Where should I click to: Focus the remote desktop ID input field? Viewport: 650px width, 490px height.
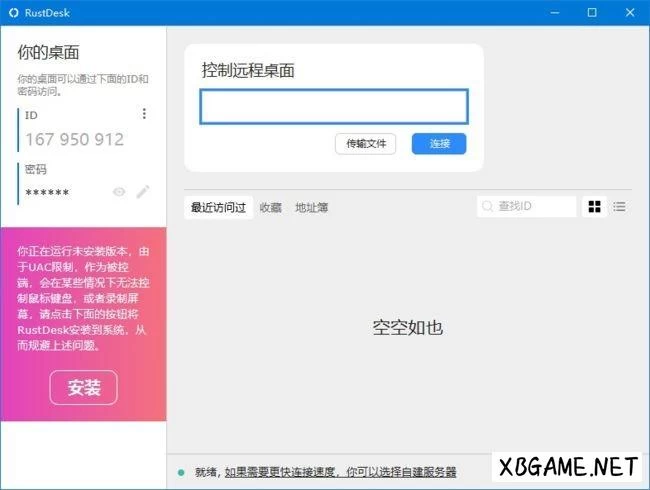coord(334,107)
